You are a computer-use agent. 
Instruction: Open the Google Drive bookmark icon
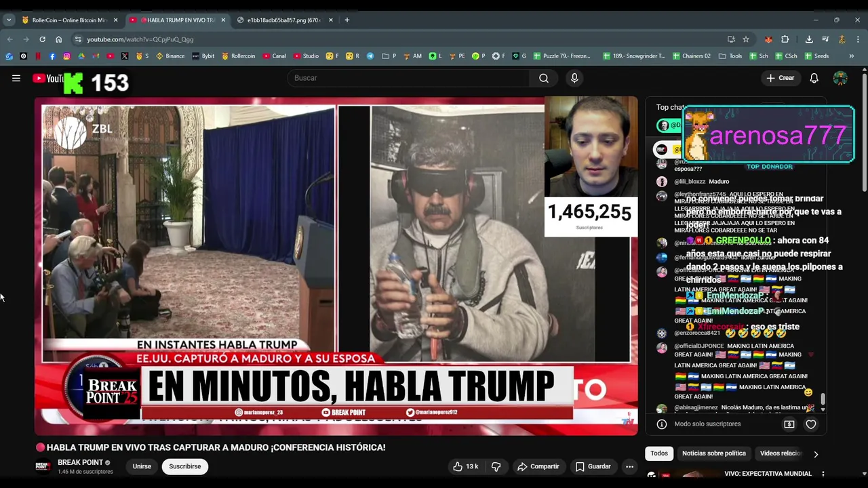[81, 56]
